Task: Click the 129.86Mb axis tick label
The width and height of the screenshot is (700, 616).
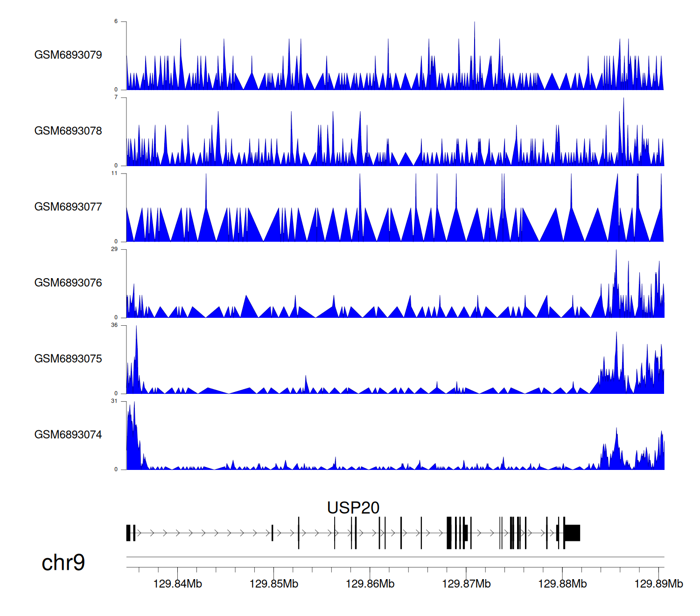Action: tap(370, 584)
